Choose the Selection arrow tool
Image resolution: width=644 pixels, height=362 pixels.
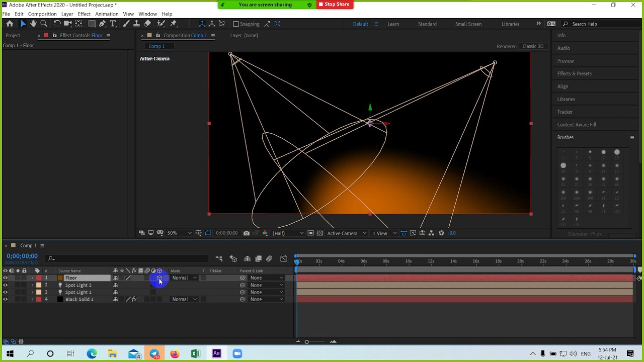tap(23, 24)
